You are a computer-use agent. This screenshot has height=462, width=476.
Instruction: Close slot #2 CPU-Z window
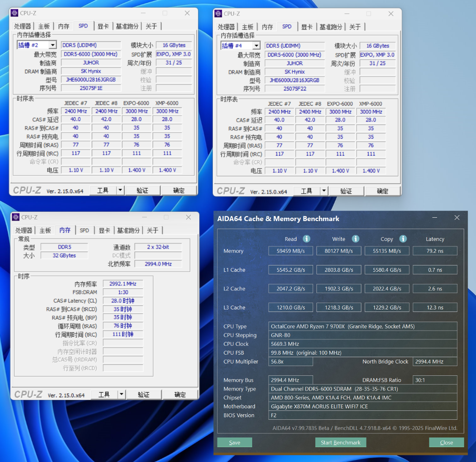187,13
